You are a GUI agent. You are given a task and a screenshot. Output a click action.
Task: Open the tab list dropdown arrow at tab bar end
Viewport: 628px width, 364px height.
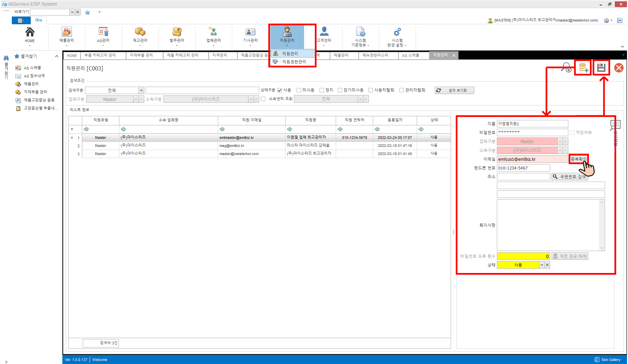pos(623,55)
